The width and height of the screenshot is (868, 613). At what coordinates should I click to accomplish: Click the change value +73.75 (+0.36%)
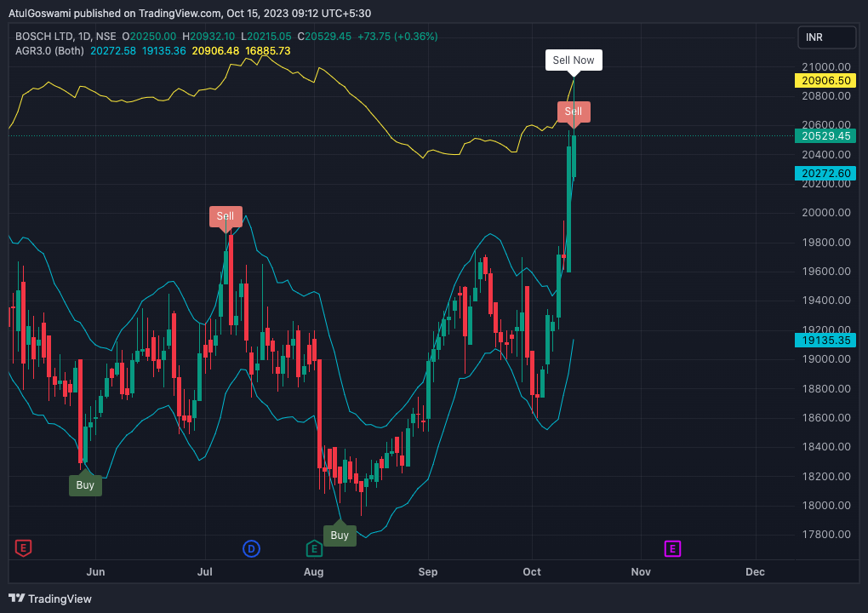tap(397, 37)
